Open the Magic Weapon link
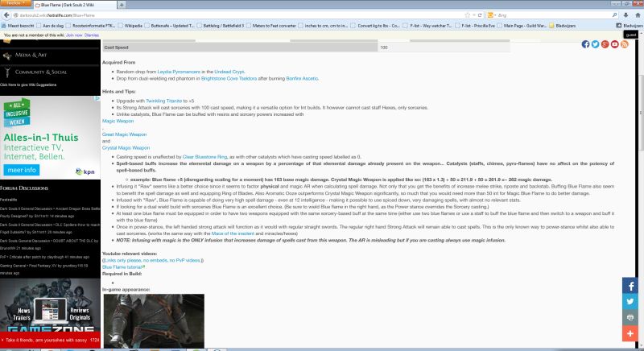This screenshot has height=351, width=644. click(x=118, y=121)
